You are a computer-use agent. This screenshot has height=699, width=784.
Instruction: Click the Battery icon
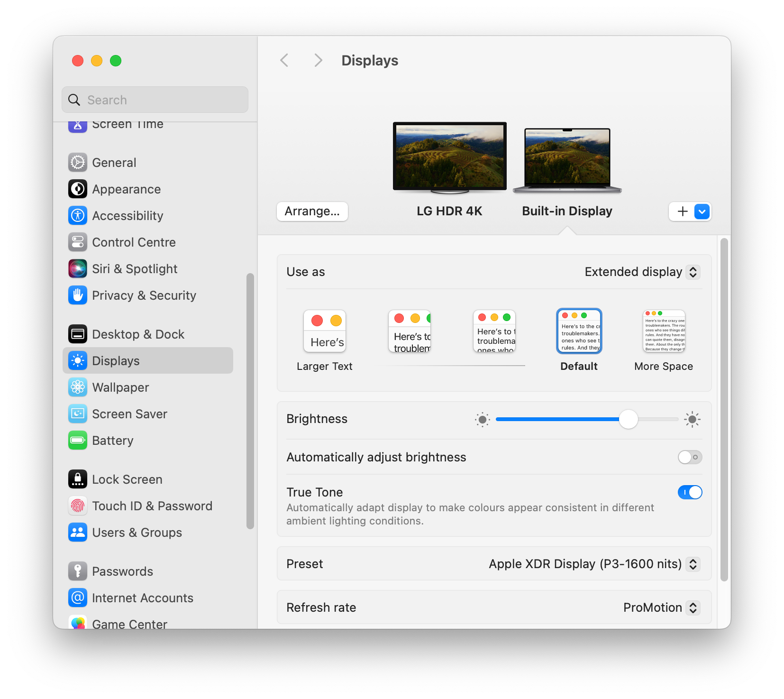[78, 441]
